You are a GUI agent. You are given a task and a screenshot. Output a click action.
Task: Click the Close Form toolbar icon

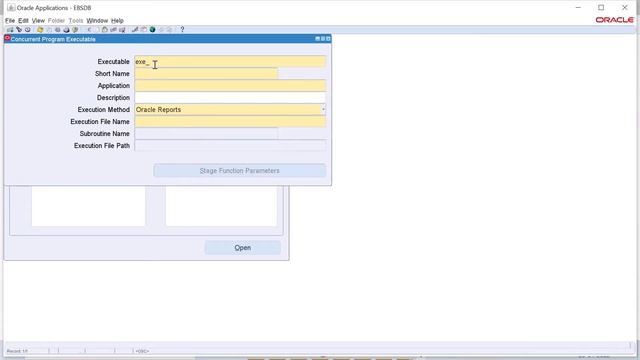point(75,29)
